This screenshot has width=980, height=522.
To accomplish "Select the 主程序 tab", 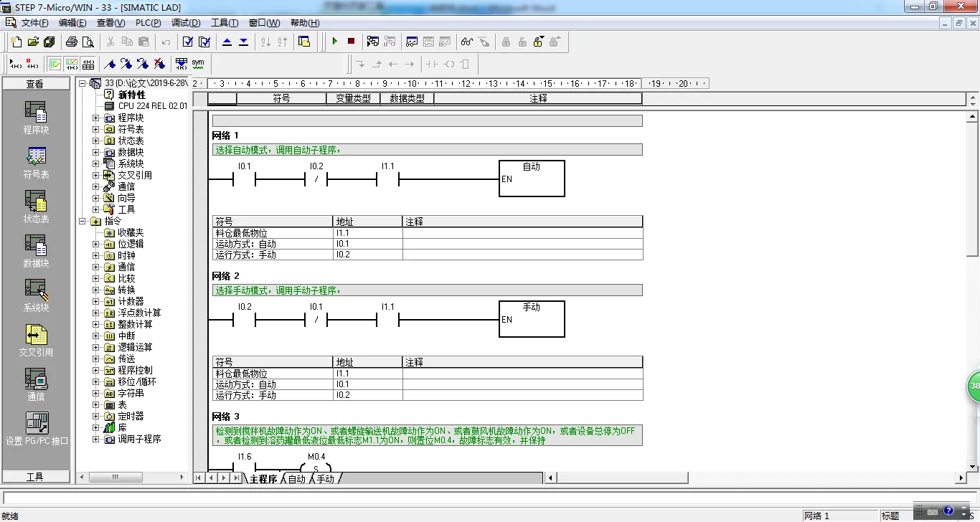I will pyautogui.click(x=263, y=479).
